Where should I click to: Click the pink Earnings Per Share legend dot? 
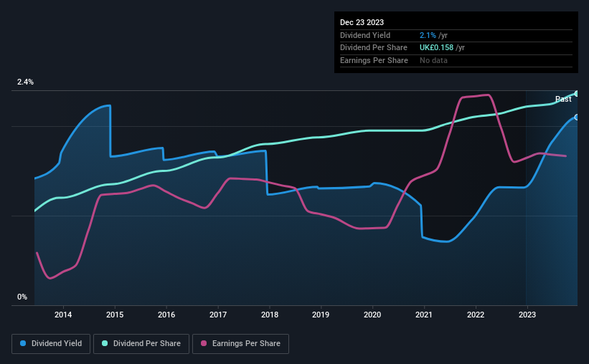tap(204, 343)
